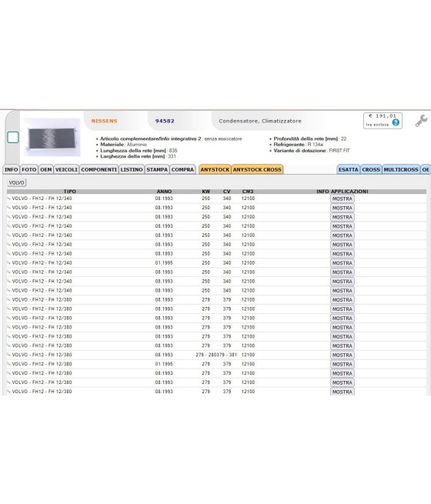Click the blue help question mark icon
The image size is (431, 504).
(396, 122)
